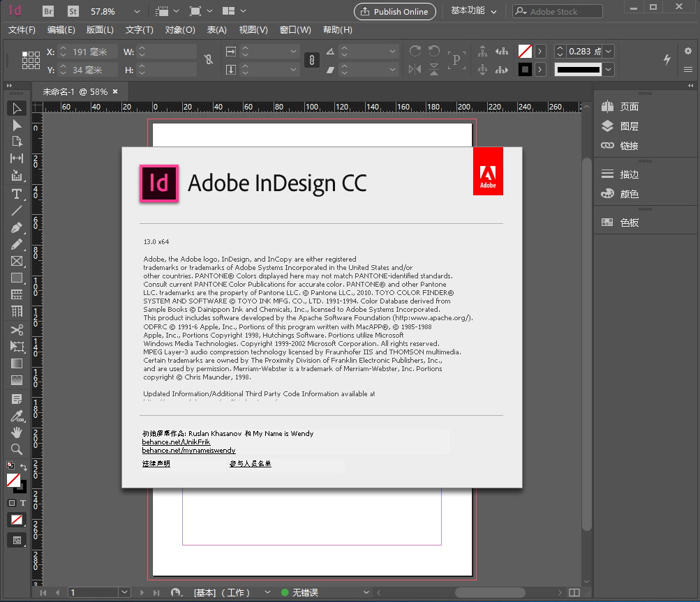Screen dimensions: 700x602
Task: Open the view options dropdown
Action: [176, 10]
